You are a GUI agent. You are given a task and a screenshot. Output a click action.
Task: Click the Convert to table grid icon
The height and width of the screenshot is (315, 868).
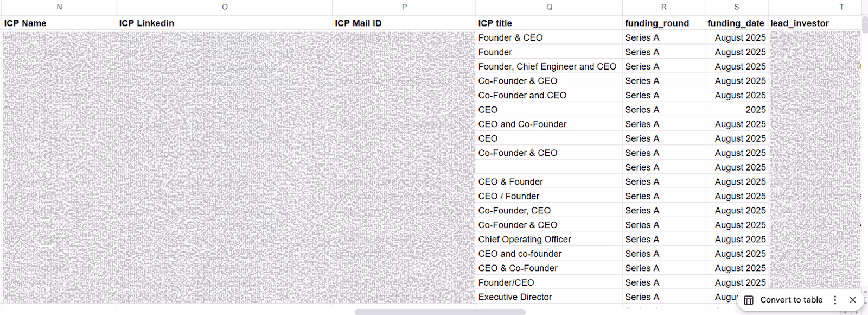[x=750, y=300]
